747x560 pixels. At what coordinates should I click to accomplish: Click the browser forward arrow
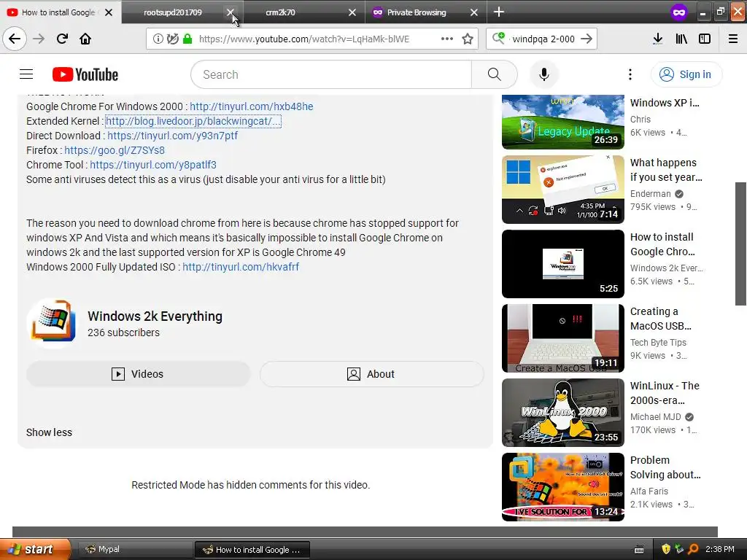(39, 39)
